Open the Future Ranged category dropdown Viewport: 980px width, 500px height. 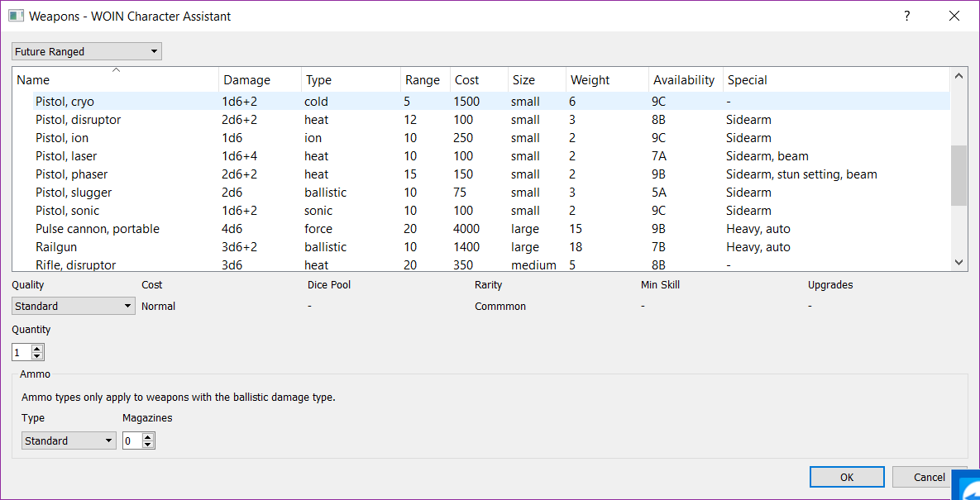[86, 52]
